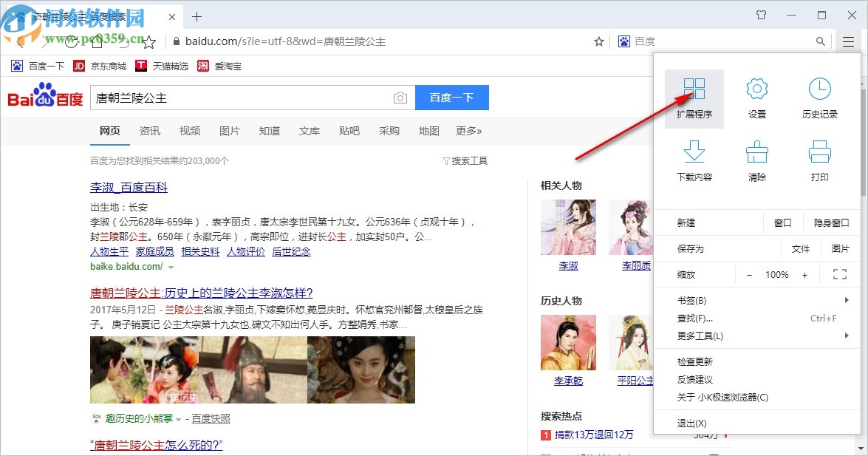View 历史记录 browsing history
The image size is (868, 456).
819,97
